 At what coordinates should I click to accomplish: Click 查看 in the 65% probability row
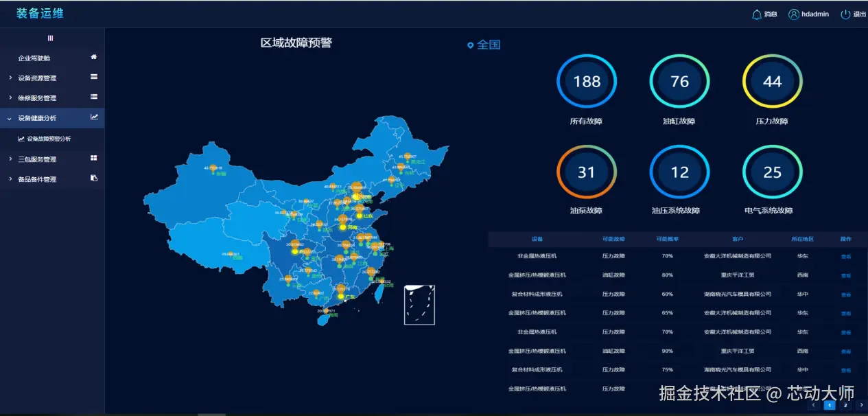point(846,313)
